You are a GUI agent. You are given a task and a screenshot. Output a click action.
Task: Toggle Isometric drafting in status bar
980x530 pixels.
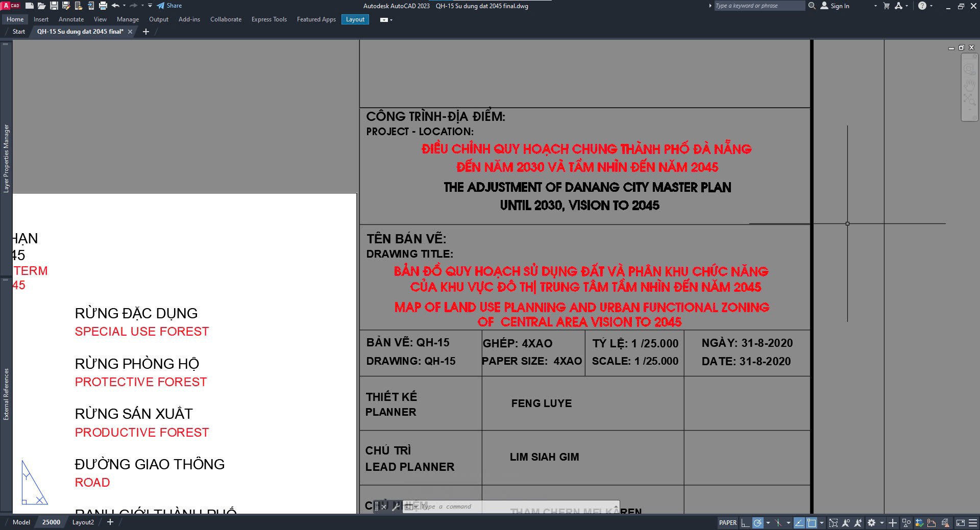coord(778,523)
